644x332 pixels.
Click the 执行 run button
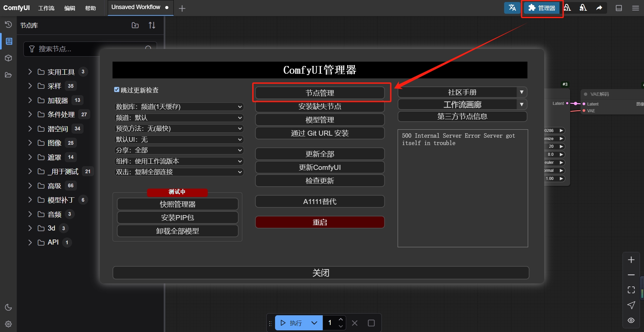pos(291,323)
